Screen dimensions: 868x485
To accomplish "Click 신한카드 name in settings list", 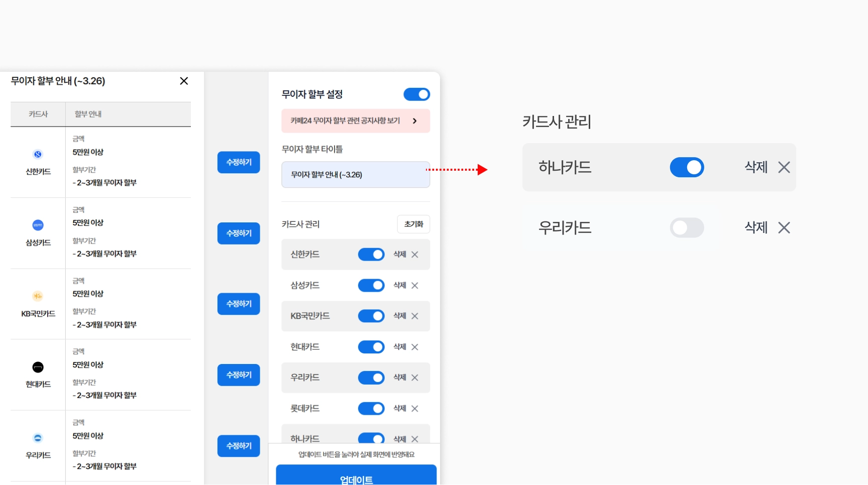I will (x=305, y=255).
